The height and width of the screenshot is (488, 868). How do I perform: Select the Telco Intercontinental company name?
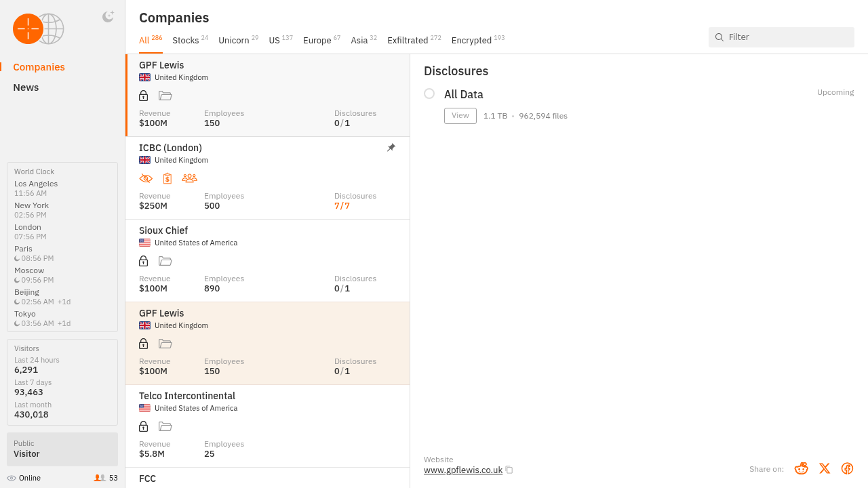click(187, 396)
